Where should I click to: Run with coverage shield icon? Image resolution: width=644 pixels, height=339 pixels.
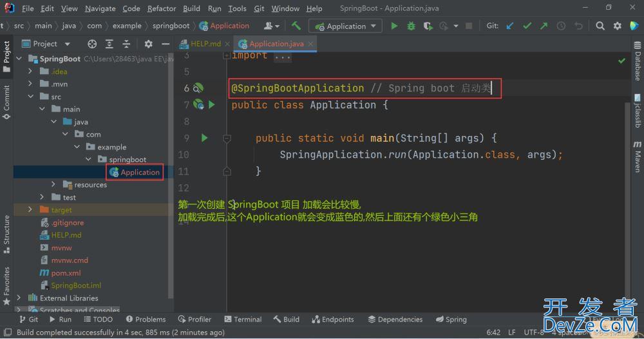point(428,26)
